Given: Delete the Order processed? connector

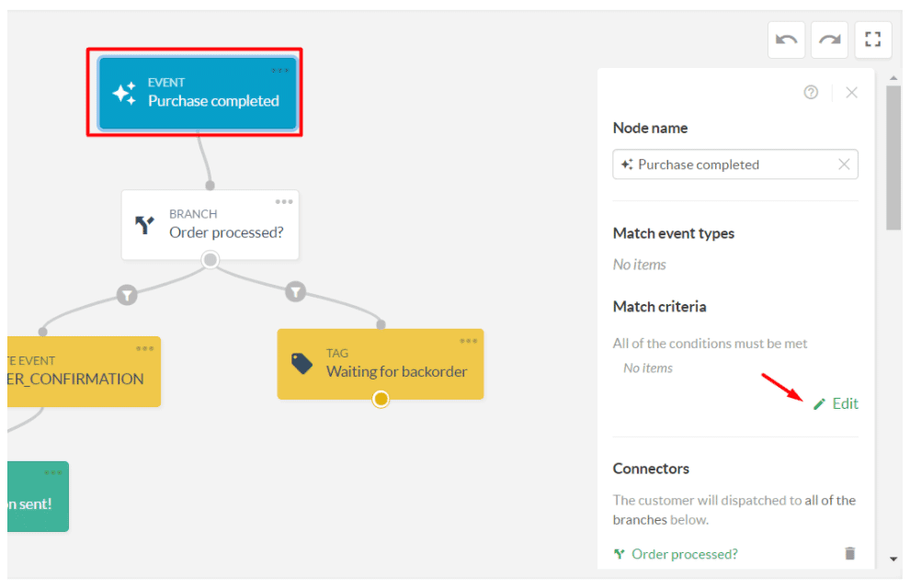Looking at the screenshot, I should (x=849, y=553).
